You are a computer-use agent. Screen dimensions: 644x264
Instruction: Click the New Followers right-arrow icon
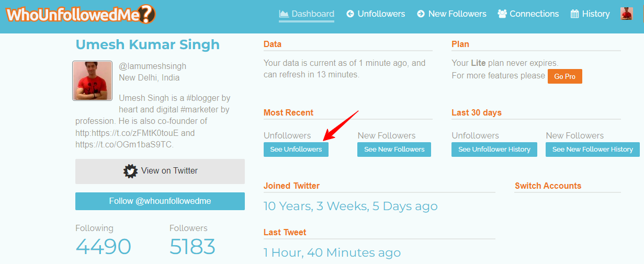tap(421, 14)
